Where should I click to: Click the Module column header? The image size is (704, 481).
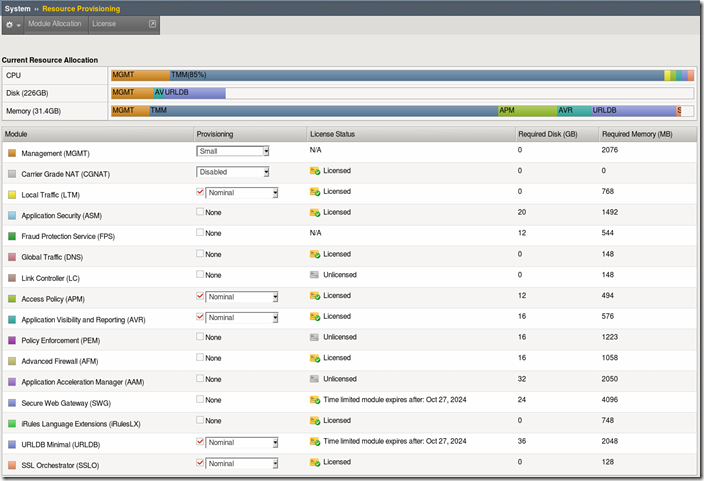click(x=98, y=134)
